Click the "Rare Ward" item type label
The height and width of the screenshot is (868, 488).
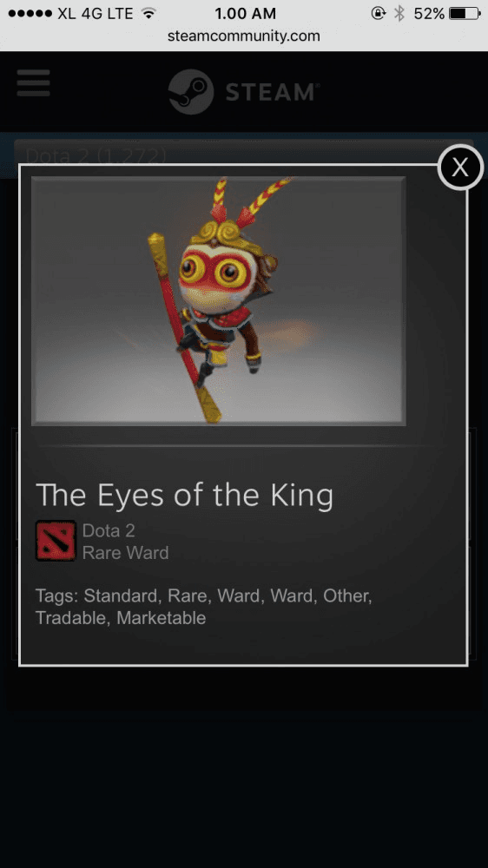(x=126, y=553)
